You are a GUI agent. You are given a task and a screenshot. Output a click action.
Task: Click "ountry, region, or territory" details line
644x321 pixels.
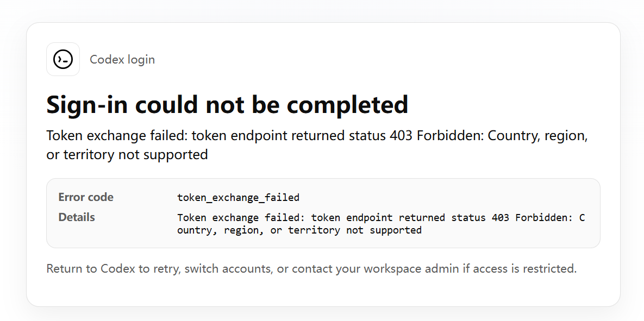coord(259,230)
